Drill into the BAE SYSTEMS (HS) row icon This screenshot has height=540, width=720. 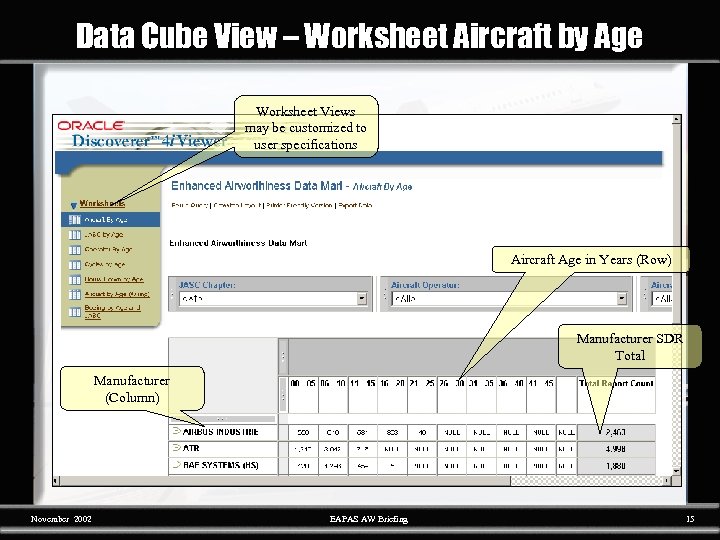(176, 465)
